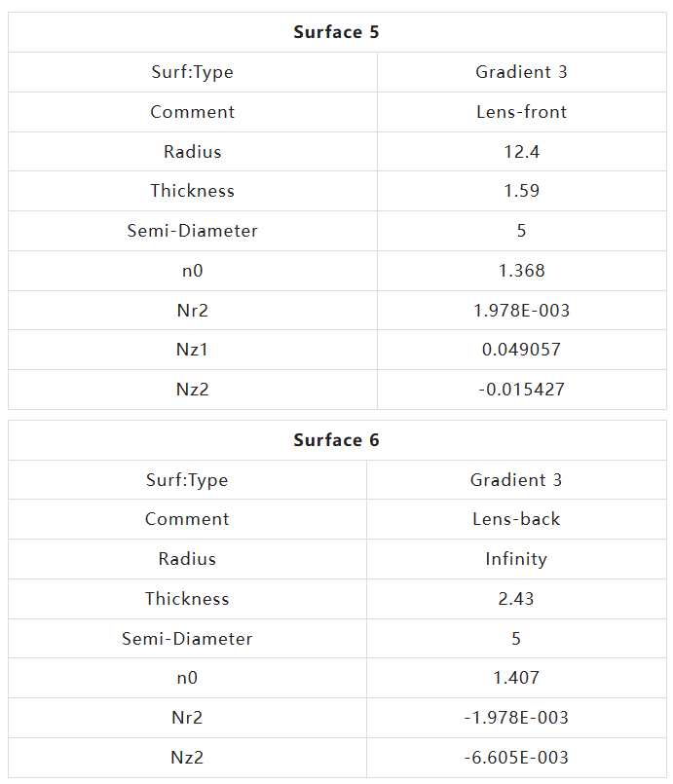Select the Nz1 label cell
The image size is (673, 784).
(192, 350)
